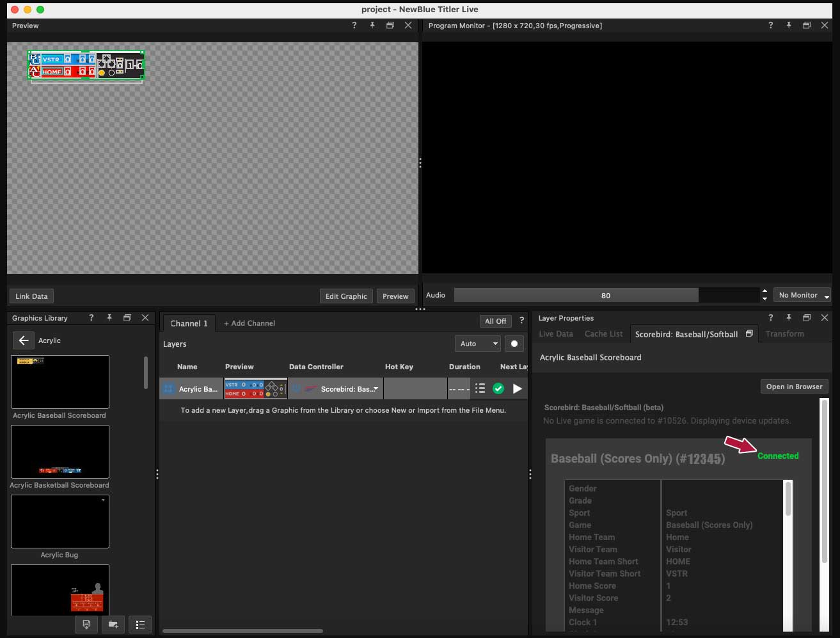Image resolution: width=840 pixels, height=638 pixels.
Task: Switch to the Transform tab
Action: coord(784,334)
